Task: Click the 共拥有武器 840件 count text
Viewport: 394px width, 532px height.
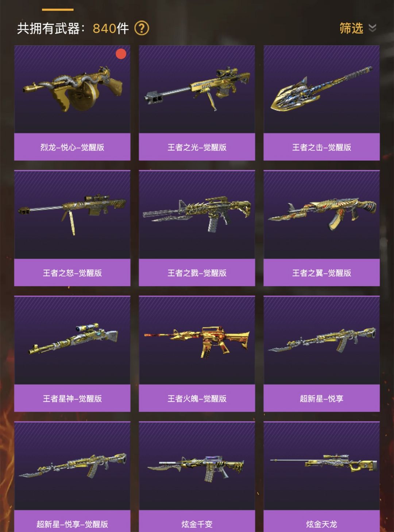Action: (x=73, y=28)
